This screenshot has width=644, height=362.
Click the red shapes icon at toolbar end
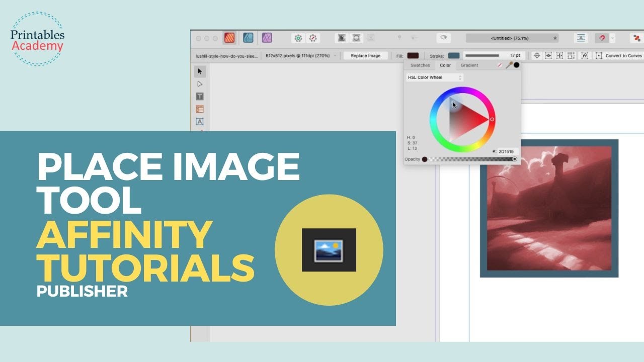click(637, 38)
